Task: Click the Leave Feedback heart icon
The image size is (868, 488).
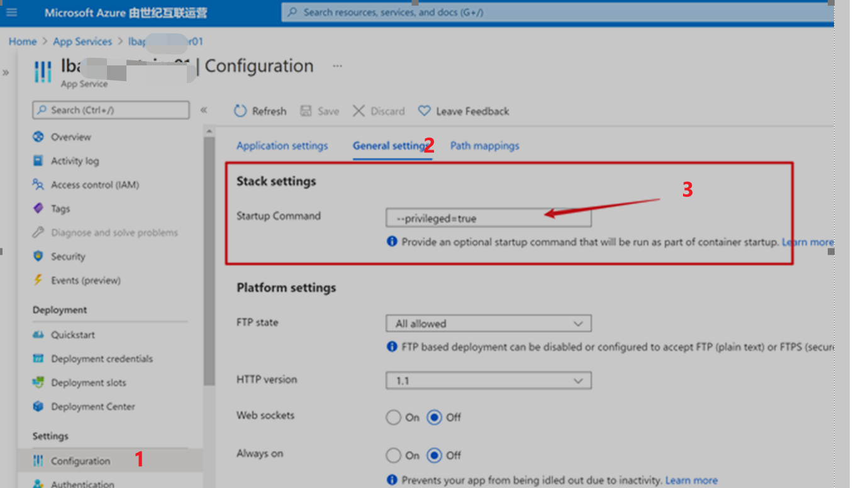Action: click(425, 111)
